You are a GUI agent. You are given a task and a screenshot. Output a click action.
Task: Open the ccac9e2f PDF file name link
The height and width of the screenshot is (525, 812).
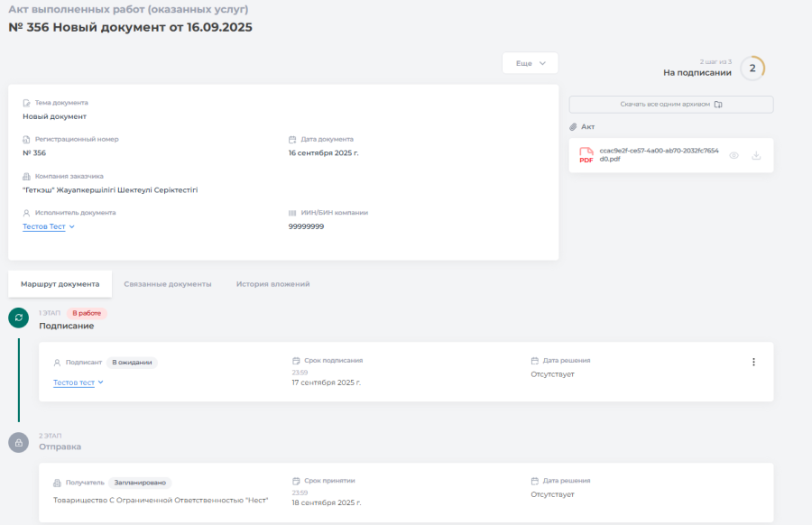pos(659,154)
